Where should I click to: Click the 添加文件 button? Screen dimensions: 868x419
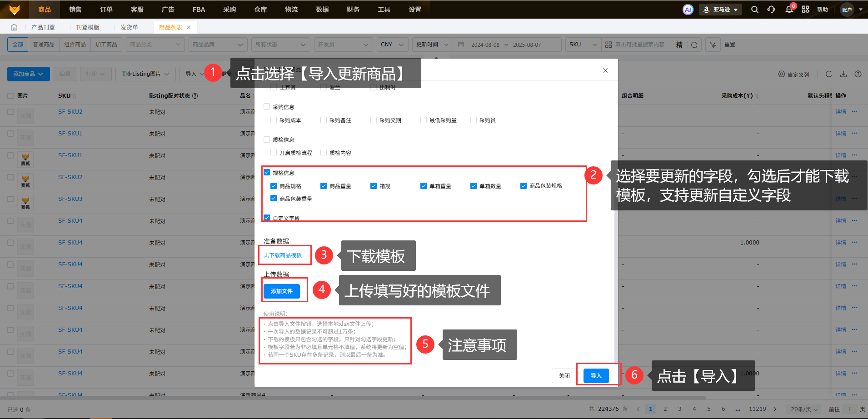[281, 291]
